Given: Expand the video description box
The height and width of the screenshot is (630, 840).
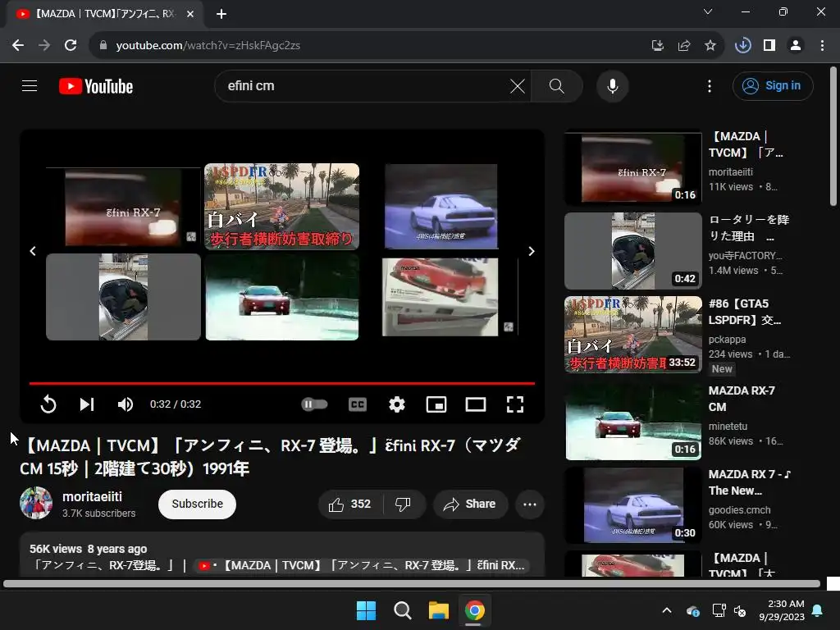Looking at the screenshot, I should click(282, 555).
